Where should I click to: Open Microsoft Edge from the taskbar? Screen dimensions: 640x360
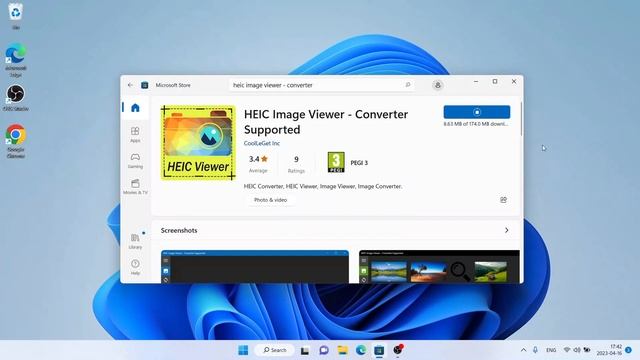pos(361,350)
